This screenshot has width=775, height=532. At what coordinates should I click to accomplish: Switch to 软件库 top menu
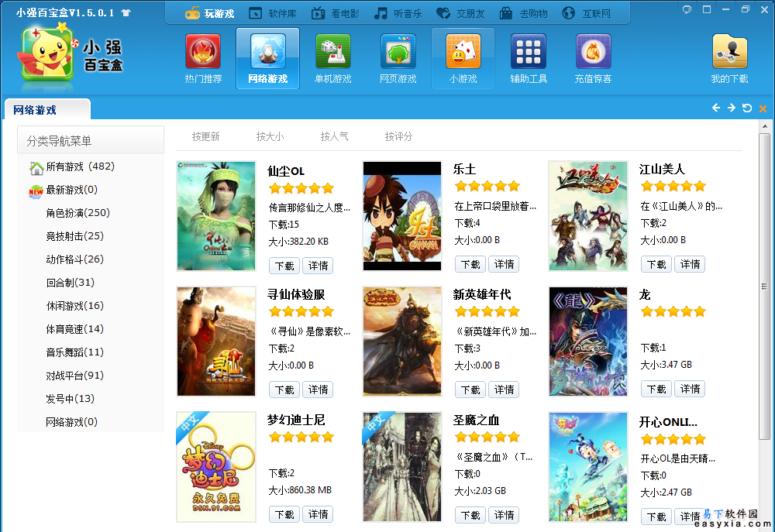(x=272, y=13)
